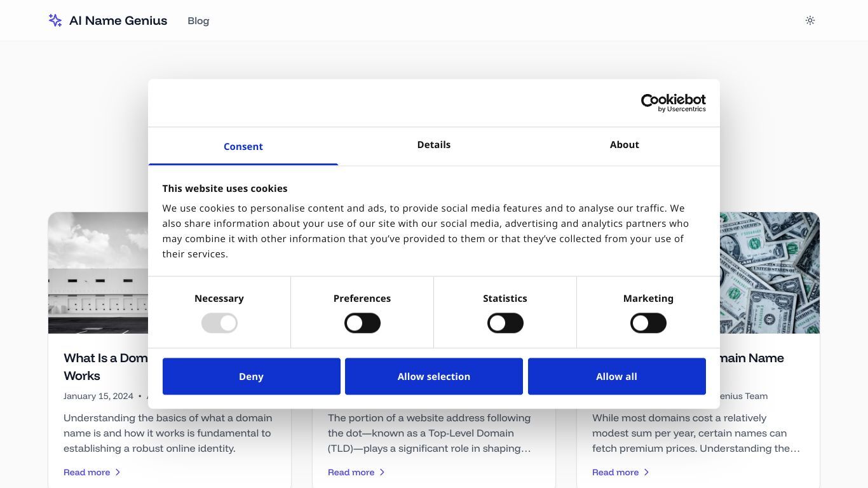Open the dollar bills article thumbnail
The width and height of the screenshot is (868, 488).
point(770,273)
